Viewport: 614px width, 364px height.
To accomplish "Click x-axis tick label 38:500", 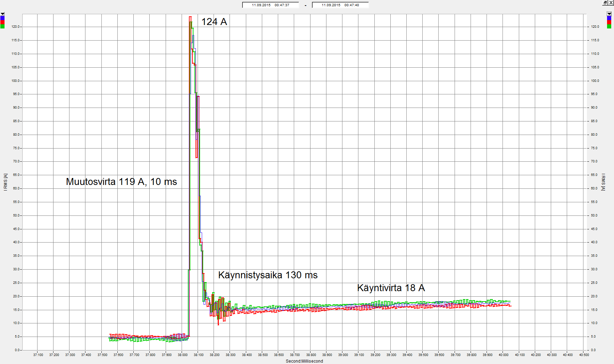I will coord(263,355).
